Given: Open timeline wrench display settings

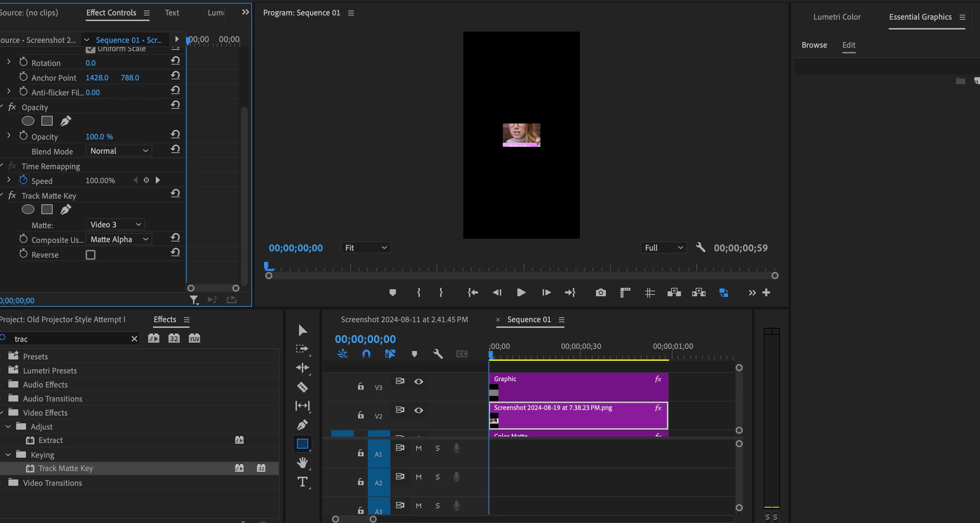Looking at the screenshot, I should [x=438, y=354].
